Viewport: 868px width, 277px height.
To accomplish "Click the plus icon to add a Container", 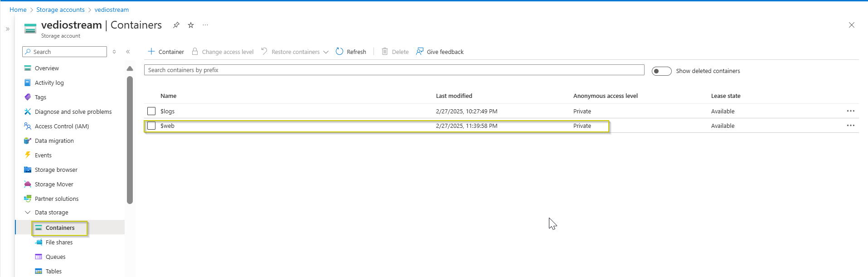I will click(x=151, y=51).
